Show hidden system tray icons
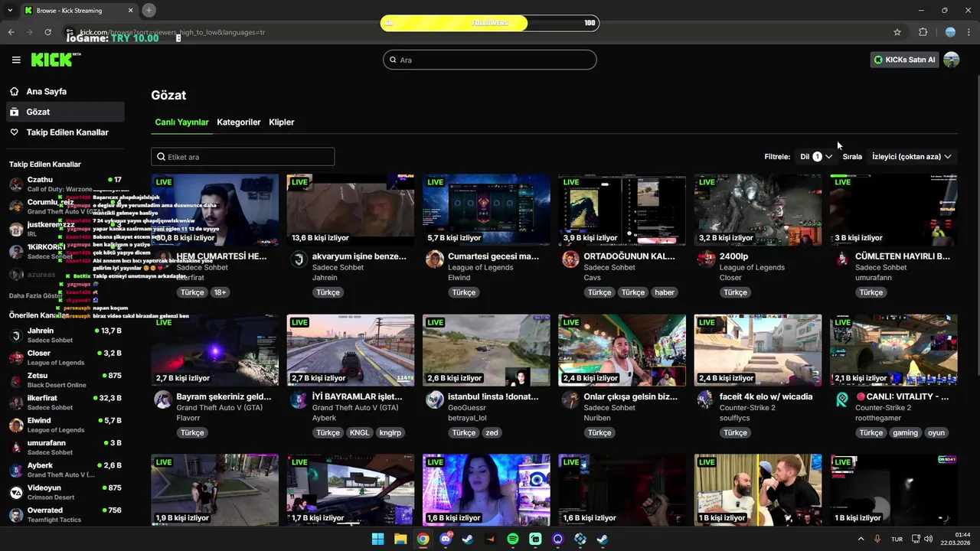This screenshot has width=980, height=551. click(x=861, y=539)
